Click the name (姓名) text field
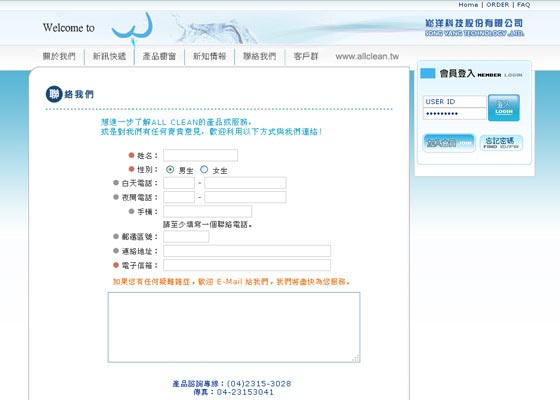Viewport: 560px width, 400px height. [x=200, y=155]
